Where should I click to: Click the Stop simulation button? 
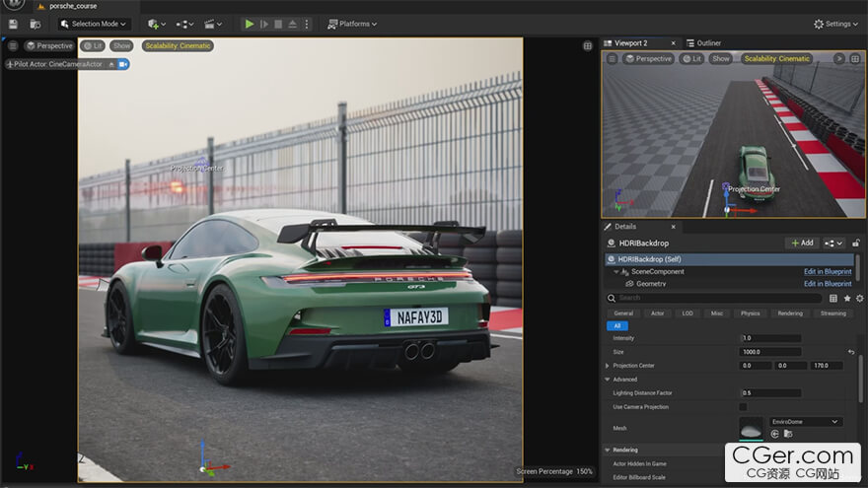(x=278, y=24)
